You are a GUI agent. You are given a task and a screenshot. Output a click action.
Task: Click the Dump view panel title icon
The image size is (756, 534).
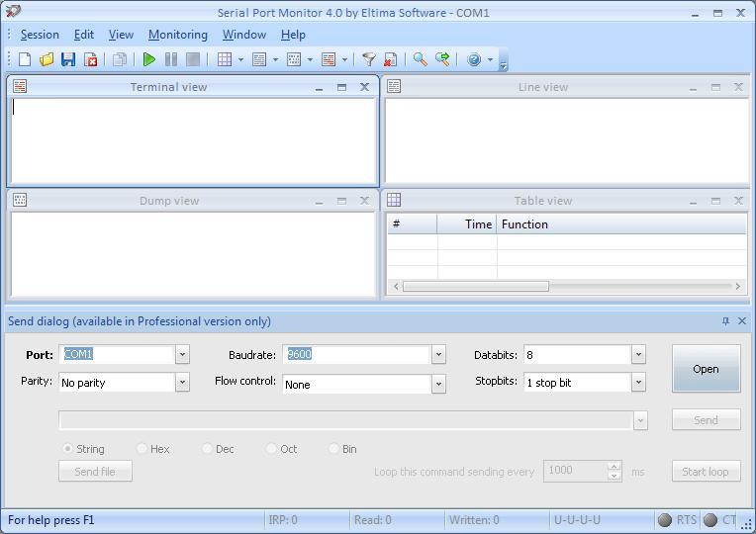(x=20, y=200)
